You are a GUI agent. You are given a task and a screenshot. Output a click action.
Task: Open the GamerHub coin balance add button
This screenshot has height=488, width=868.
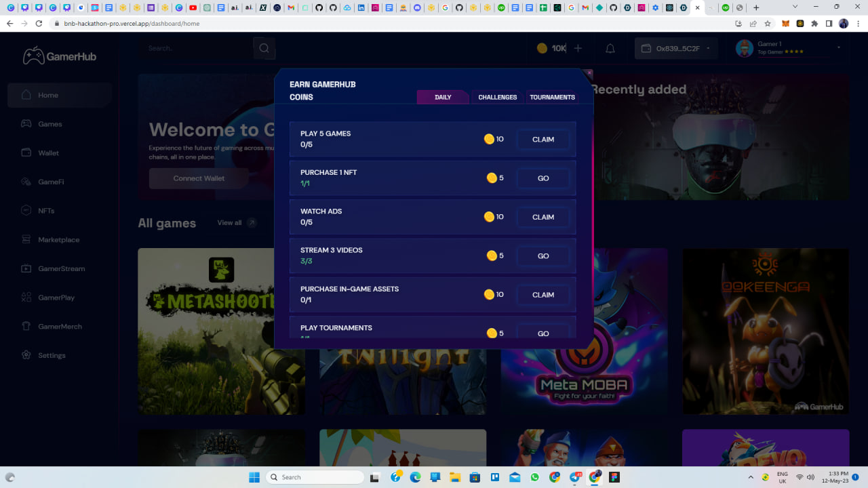578,48
